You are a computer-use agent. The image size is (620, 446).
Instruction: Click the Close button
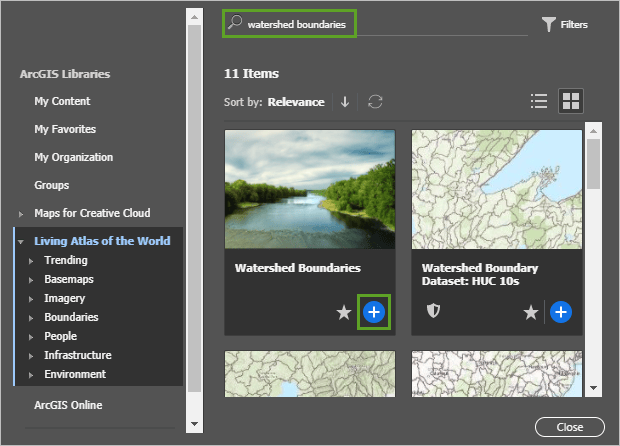569,427
